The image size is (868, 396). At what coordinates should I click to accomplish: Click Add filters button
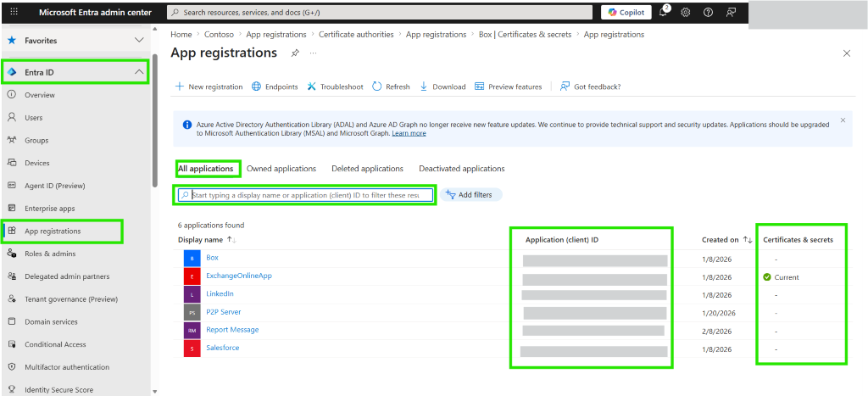pyautogui.click(x=471, y=194)
